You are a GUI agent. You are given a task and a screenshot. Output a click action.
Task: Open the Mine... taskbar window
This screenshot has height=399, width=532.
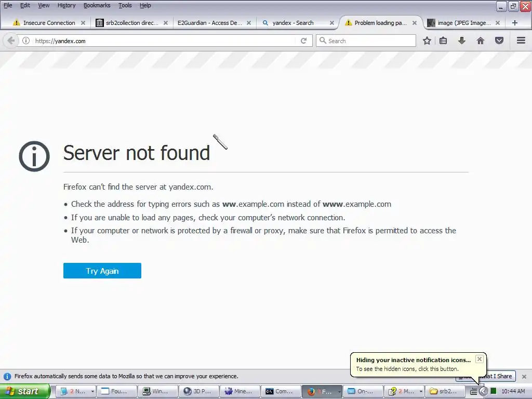[240, 391]
